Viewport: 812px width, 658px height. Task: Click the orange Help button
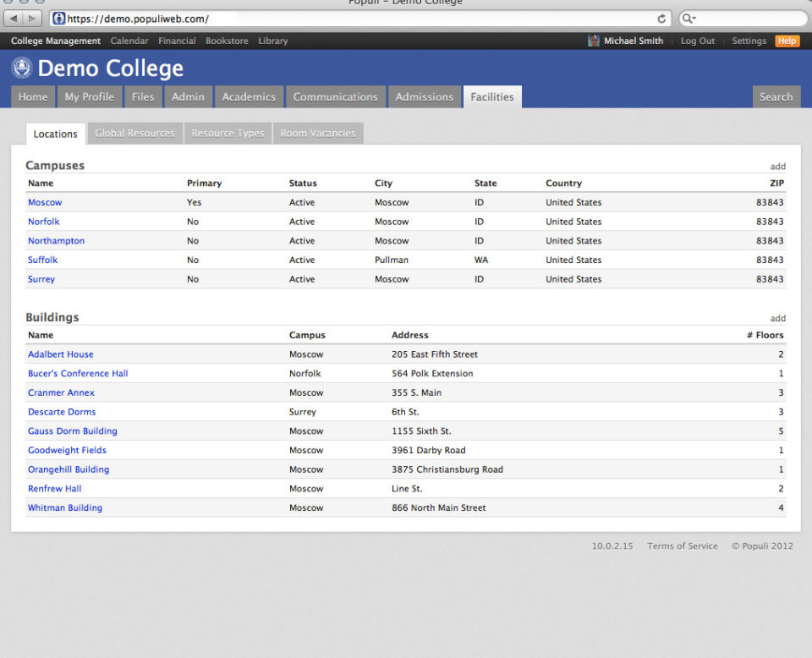point(787,41)
